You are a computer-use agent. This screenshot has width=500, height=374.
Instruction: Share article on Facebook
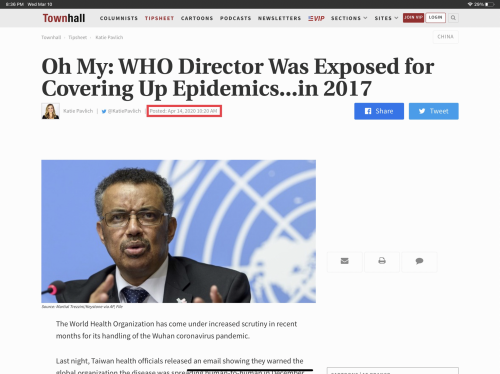tap(379, 111)
